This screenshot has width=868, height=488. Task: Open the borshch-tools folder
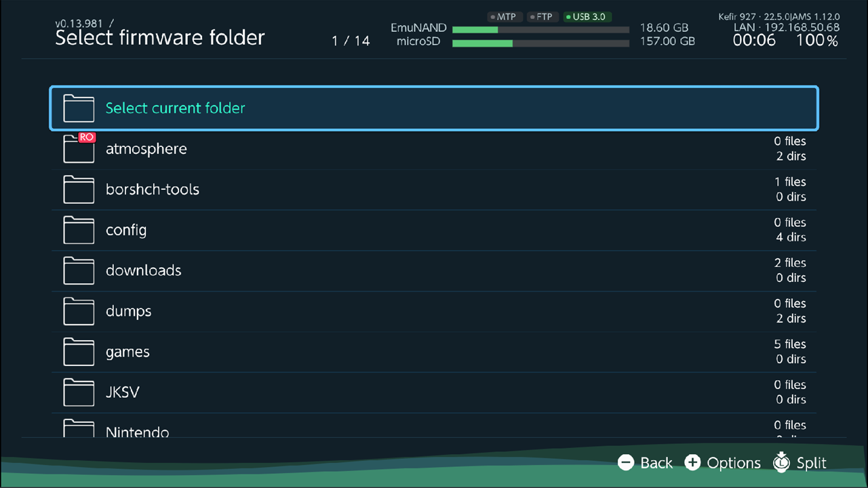click(434, 190)
